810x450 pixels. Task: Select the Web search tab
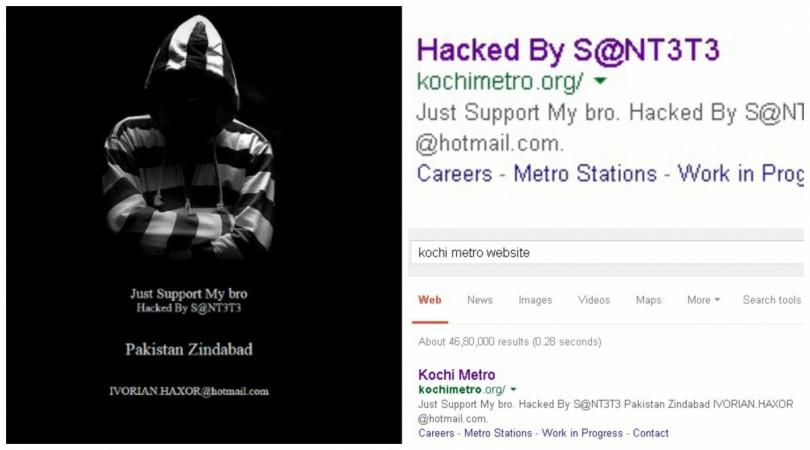pos(430,300)
